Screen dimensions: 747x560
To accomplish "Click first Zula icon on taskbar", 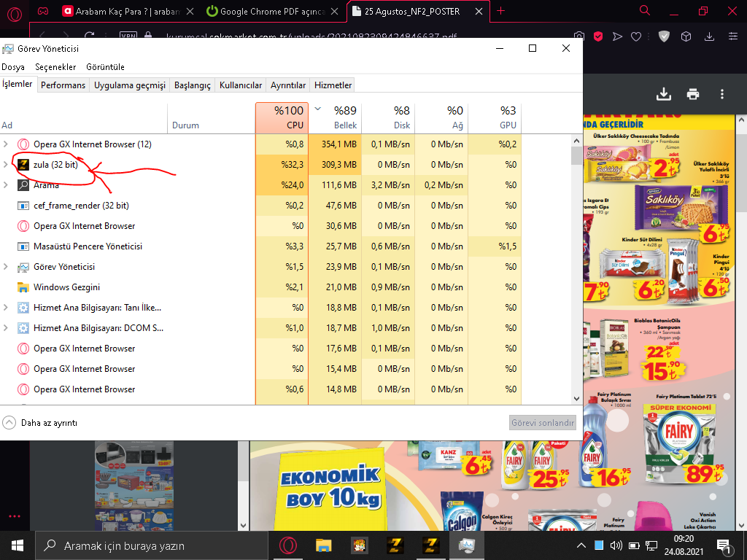I will pyautogui.click(x=395, y=545).
